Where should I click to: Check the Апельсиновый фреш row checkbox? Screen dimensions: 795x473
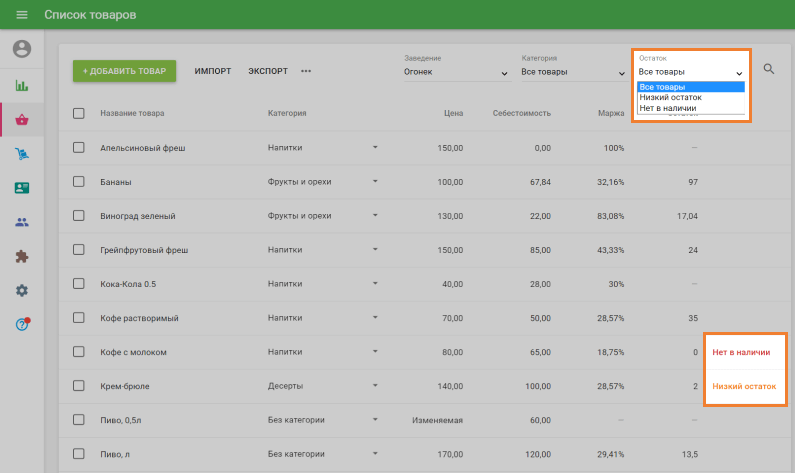[79, 148]
